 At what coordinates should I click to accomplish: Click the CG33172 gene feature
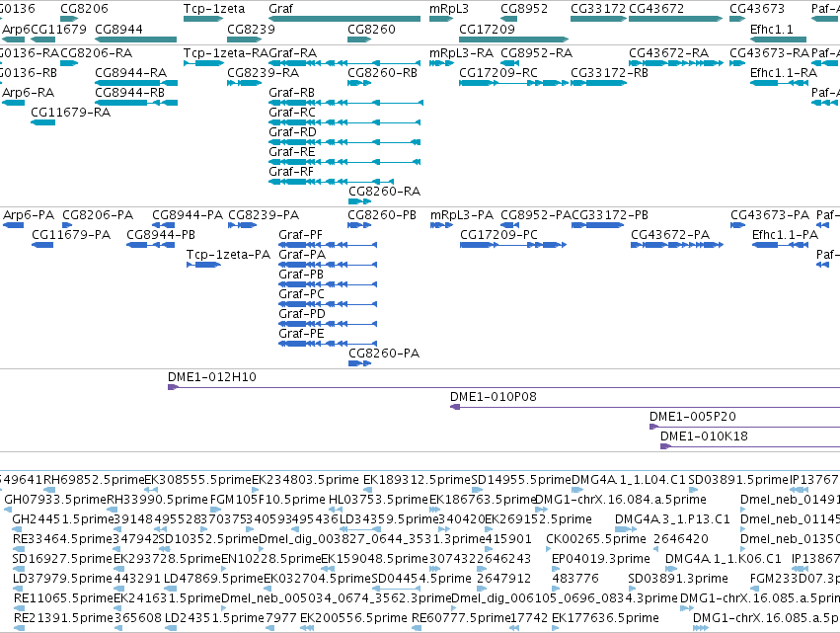tap(598, 19)
